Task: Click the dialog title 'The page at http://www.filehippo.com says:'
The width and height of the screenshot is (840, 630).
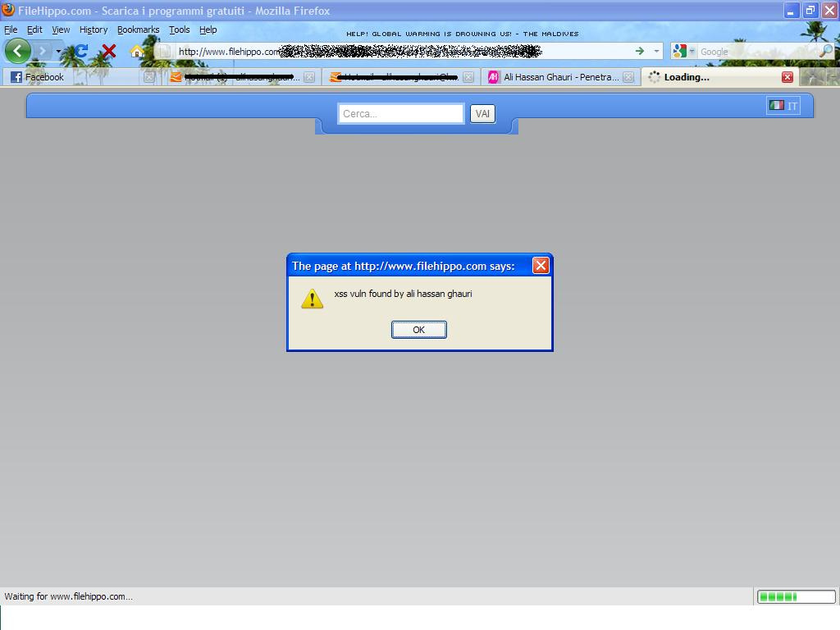Action: click(x=404, y=266)
